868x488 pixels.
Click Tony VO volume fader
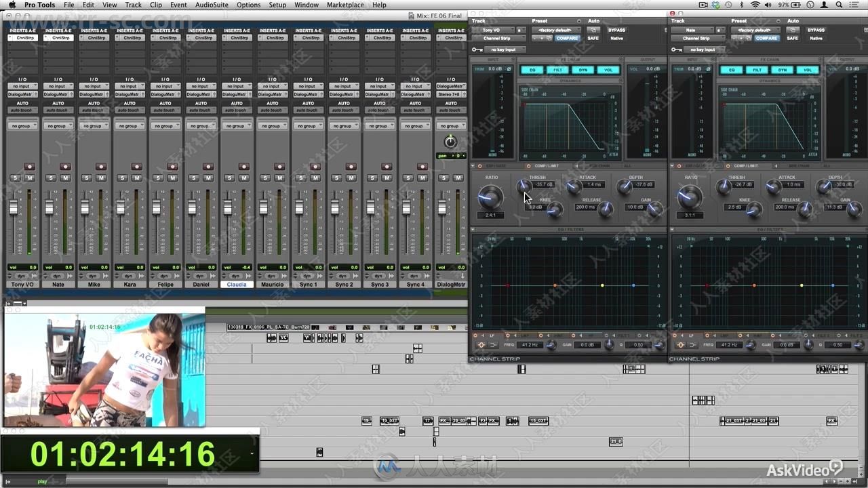click(x=14, y=207)
